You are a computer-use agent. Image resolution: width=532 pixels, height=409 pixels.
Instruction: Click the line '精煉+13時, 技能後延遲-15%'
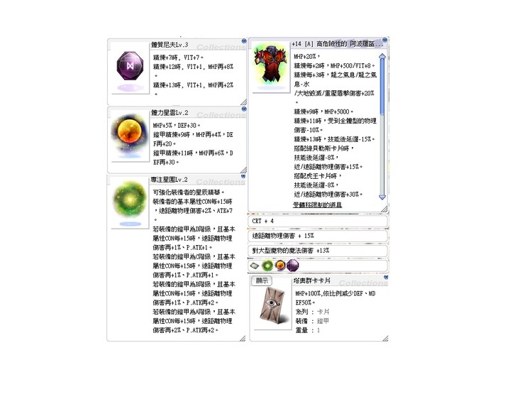click(334, 139)
